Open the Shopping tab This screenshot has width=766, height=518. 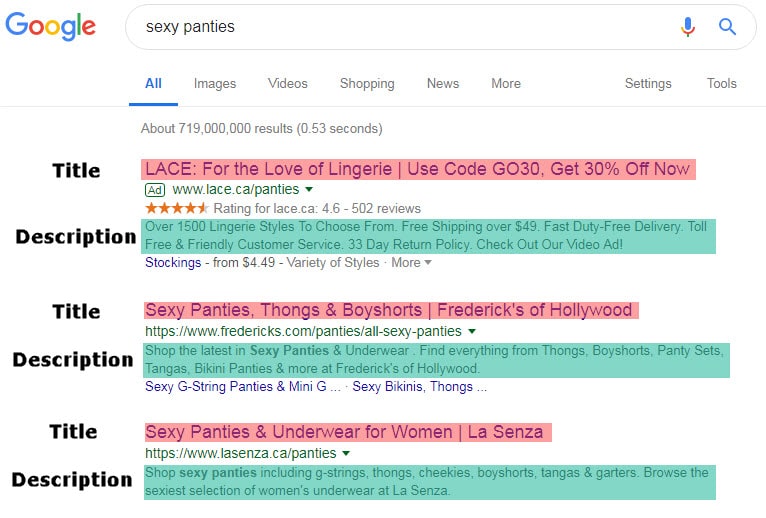pyautogui.click(x=367, y=84)
